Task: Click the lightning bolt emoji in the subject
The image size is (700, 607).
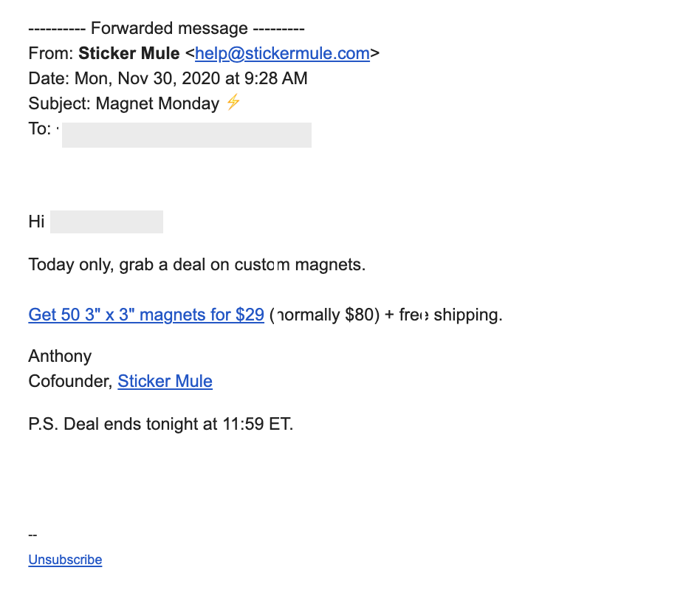Action: [233, 102]
